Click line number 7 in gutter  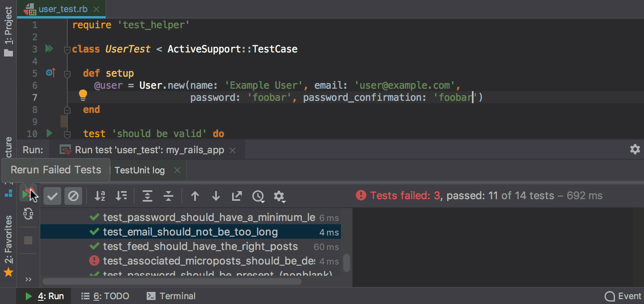(x=35, y=98)
